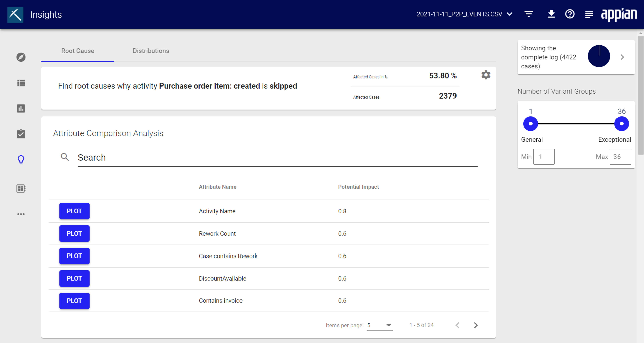Click the Exceptional slider handle

click(622, 124)
